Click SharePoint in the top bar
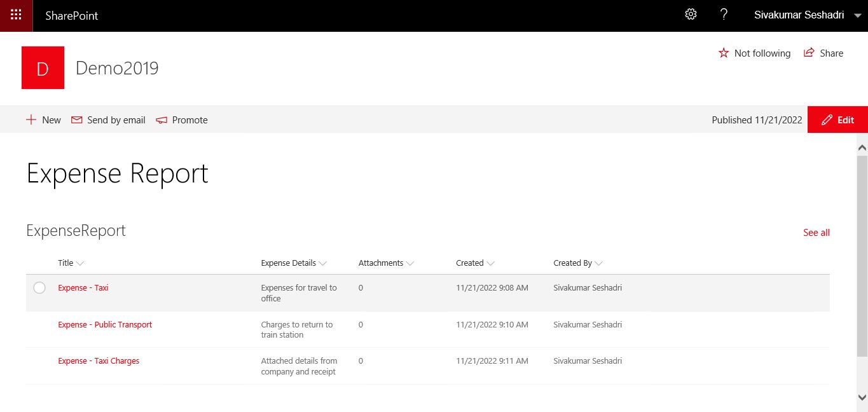This screenshot has height=412, width=868. click(x=71, y=16)
